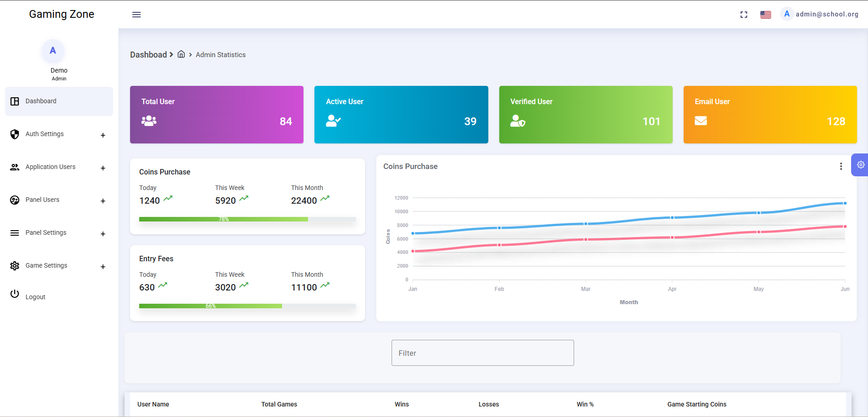The width and height of the screenshot is (868, 417).
Task: Open Panel Settings menu item
Action: coord(46,233)
